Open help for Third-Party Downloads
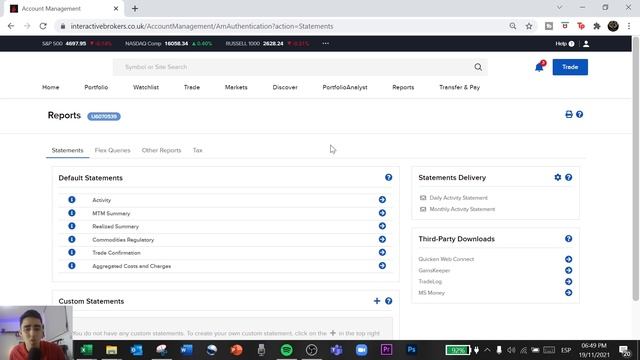This screenshot has width=640, height=360. (x=569, y=239)
